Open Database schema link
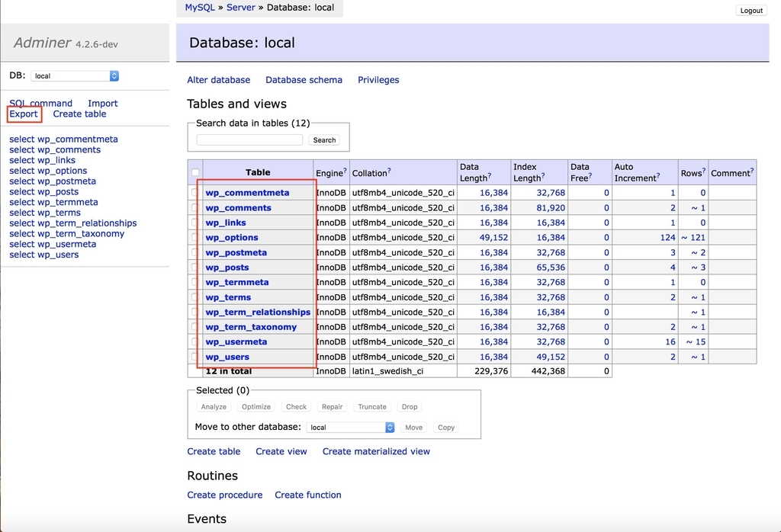 coord(304,79)
